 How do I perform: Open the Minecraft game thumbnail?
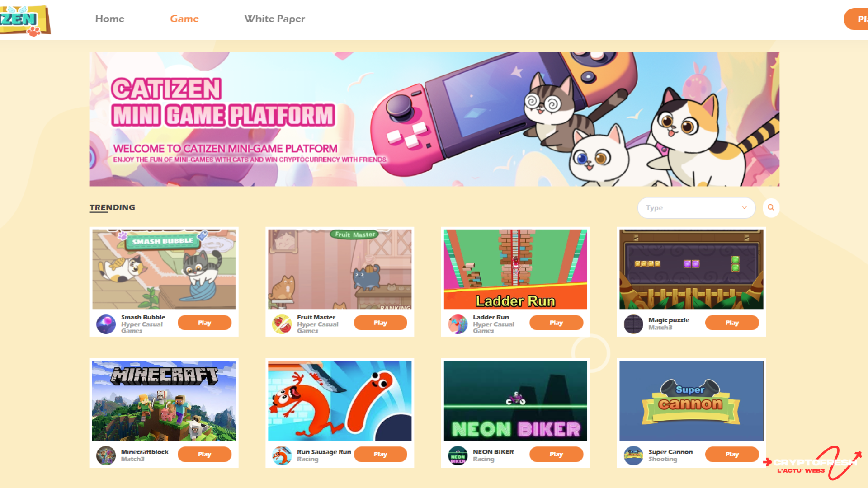tap(164, 400)
